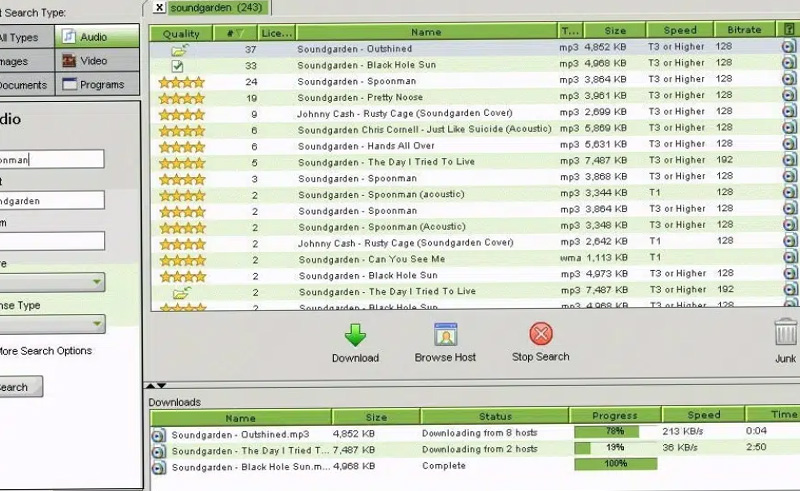Sort results by Quality column
The image size is (800, 491).
click(x=181, y=33)
